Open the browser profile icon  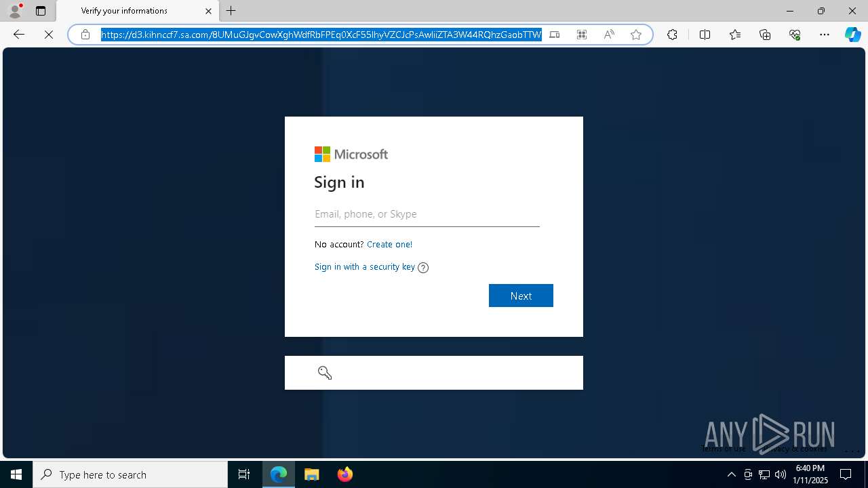pos(15,11)
